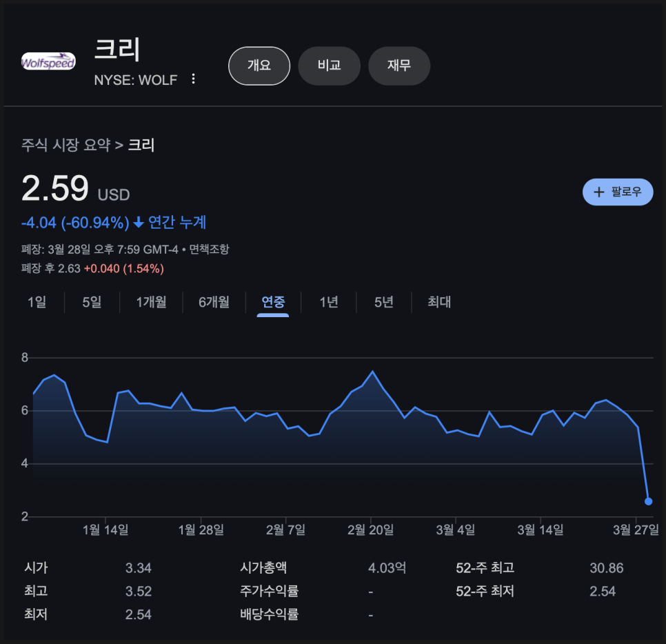Image resolution: width=666 pixels, height=644 pixels.
Task: Click the 주식 시장 요약 breadcrumb link
Action: 65,145
